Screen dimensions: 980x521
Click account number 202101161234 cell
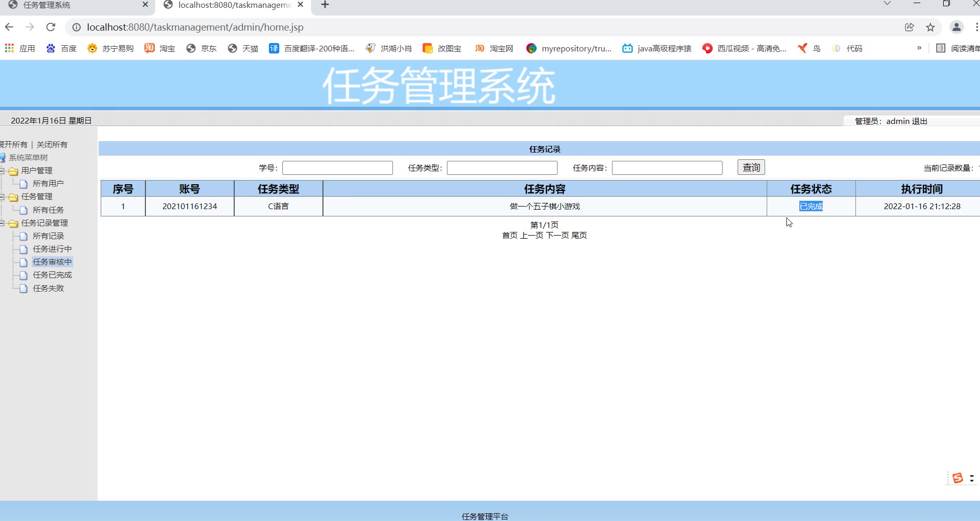click(189, 206)
